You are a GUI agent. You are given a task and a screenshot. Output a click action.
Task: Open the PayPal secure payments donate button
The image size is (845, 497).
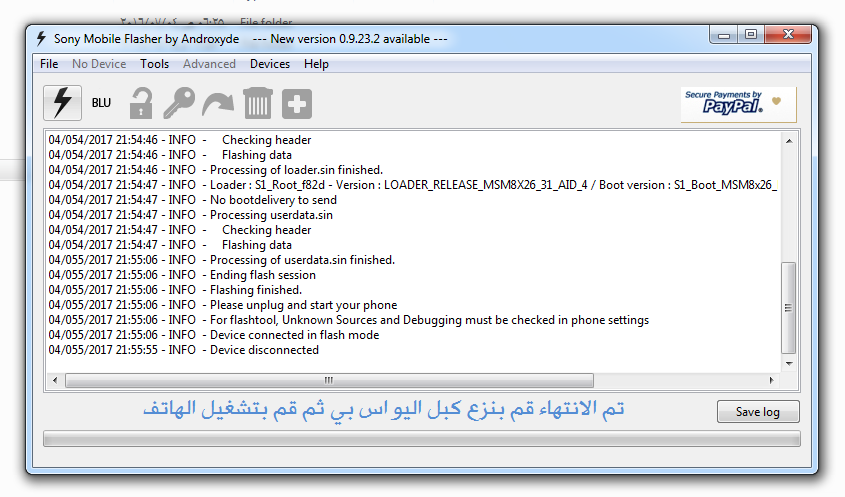click(738, 105)
